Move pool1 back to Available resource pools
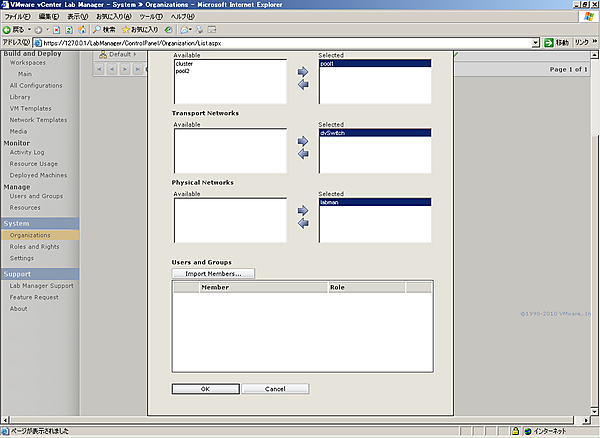The width and height of the screenshot is (600, 438). (303, 85)
